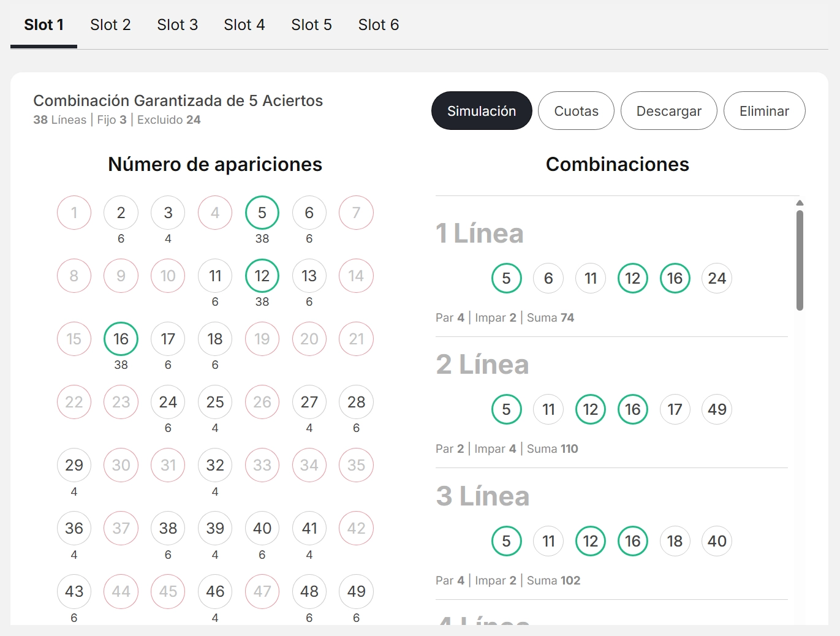Viewport: 840px width, 636px height.
Task: Switch to the Slot 2 tab
Action: click(110, 25)
